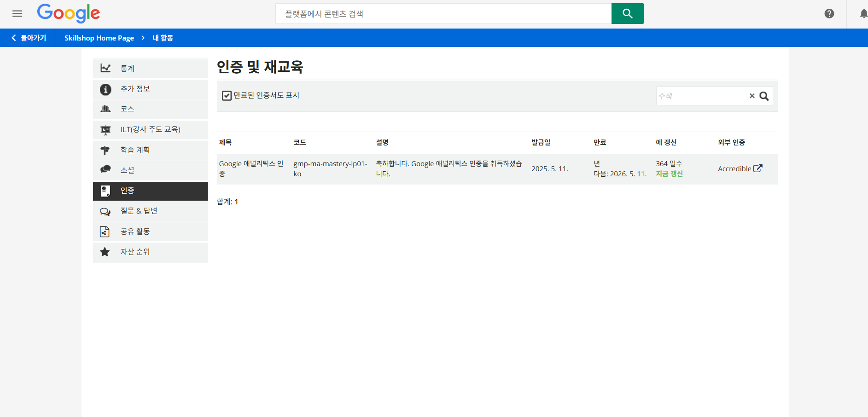Open 공유 활동 menu item

pos(151,232)
